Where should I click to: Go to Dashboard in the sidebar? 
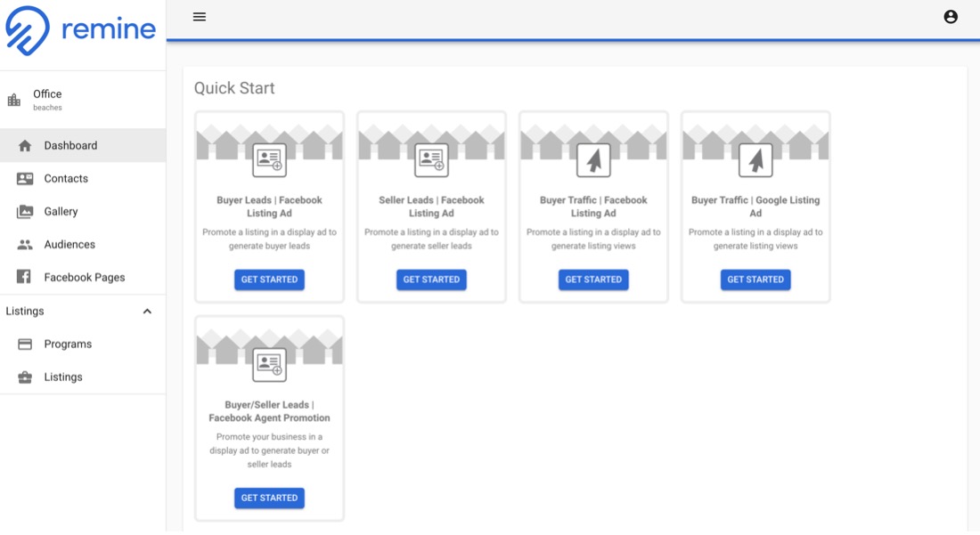[x=83, y=145]
